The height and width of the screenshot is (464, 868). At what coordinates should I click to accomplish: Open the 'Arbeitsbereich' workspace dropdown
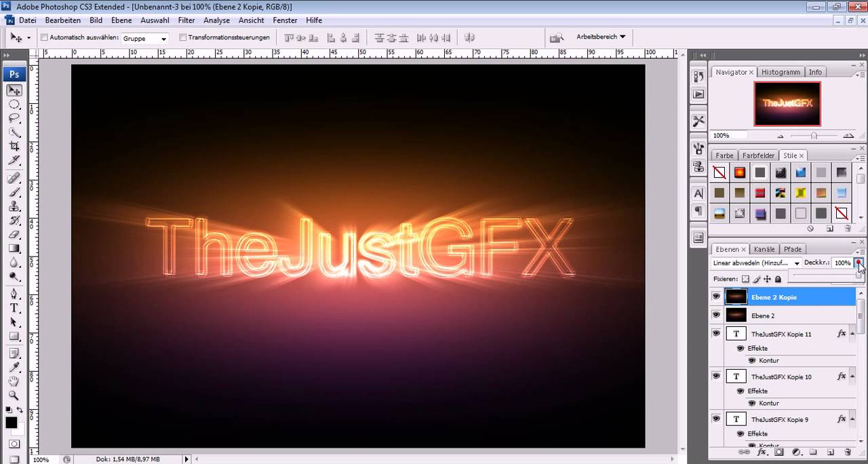coord(601,37)
